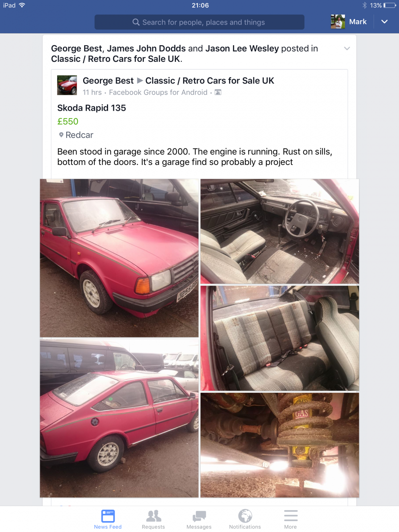This screenshot has width=399, height=532.
Task: Tap the search magnifier icon
Action: (136, 22)
